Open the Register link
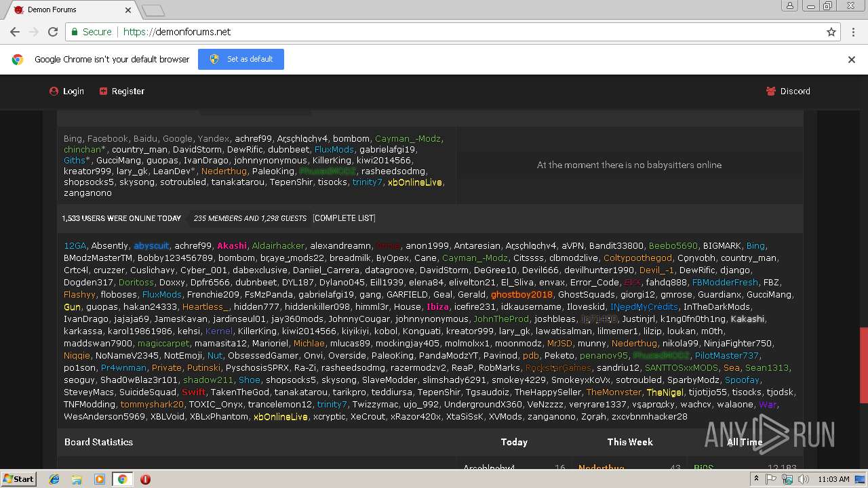The height and width of the screenshot is (488, 868). (x=128, y=91)
